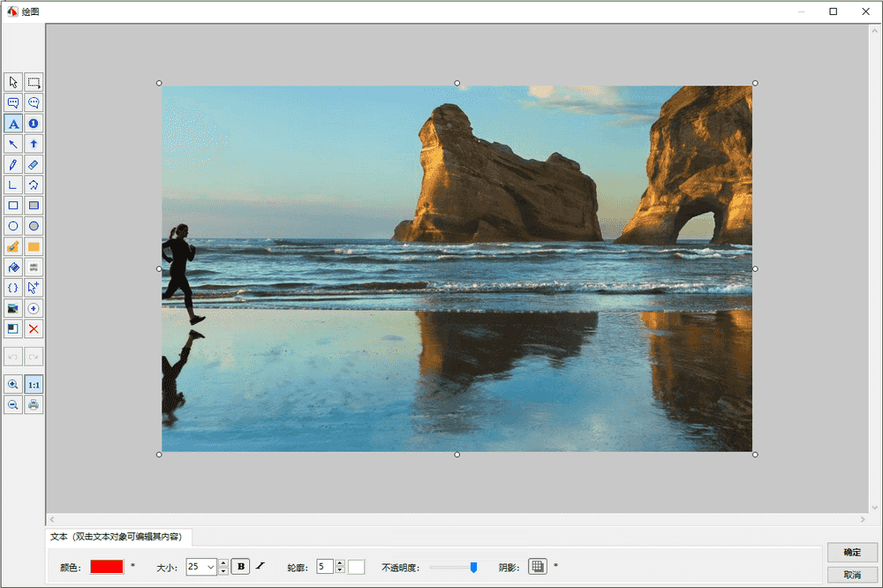
Task: Activate the Text (A) tool
Action: (x=13, y=124)
